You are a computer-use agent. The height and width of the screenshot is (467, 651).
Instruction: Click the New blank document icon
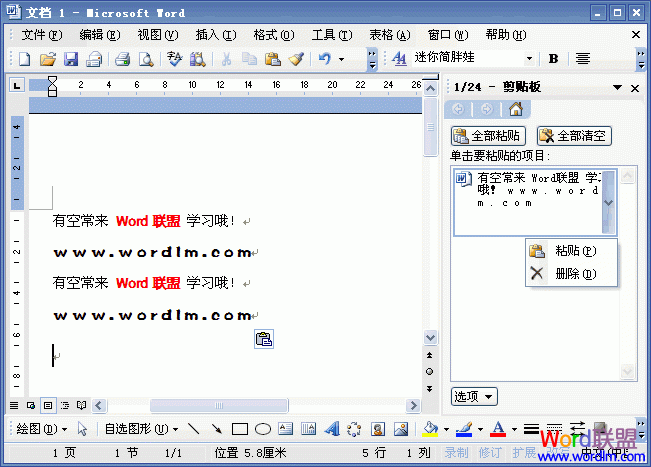tap(25, 59)
